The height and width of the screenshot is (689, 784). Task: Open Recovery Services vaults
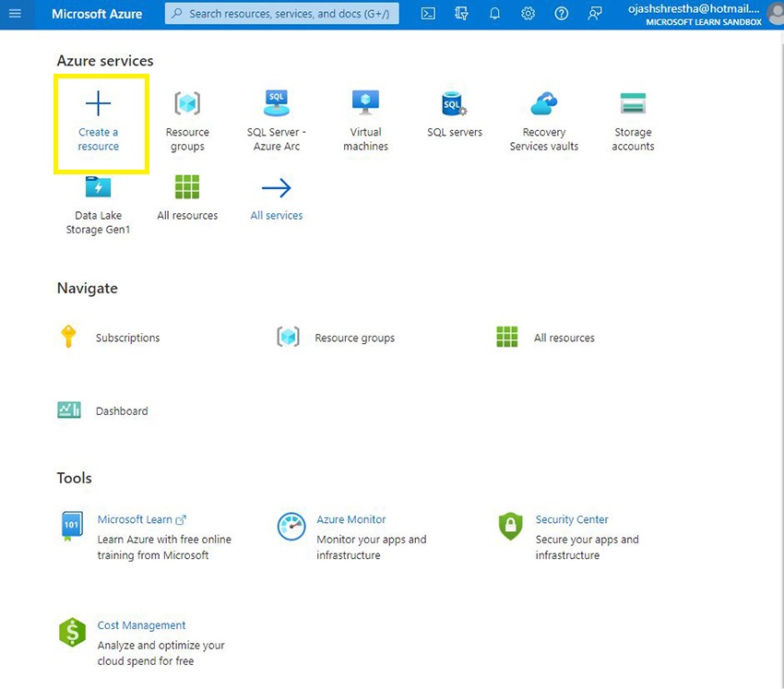543,115
